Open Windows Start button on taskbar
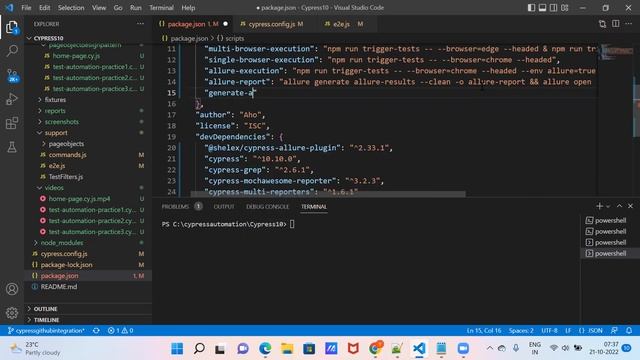This screenshot has height=360, width=640. click(x=177, y=349)
